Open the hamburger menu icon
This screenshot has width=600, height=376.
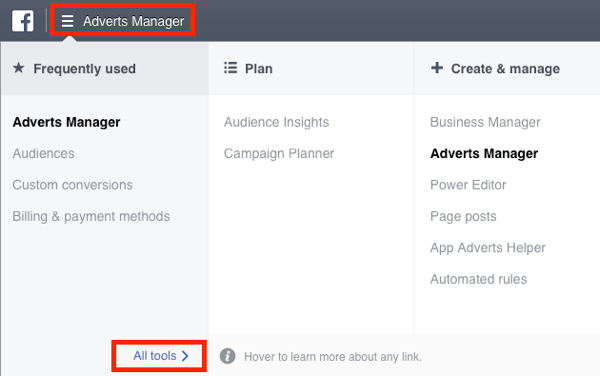point(67,21)
